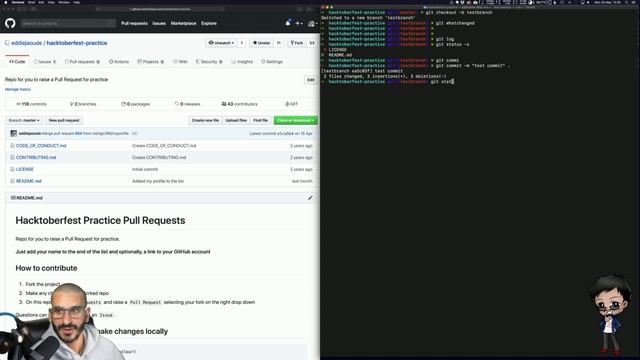This screenshot has height=360, width=640.
Task: Open the repo Pull requests tab
Action: pos(82,62)
